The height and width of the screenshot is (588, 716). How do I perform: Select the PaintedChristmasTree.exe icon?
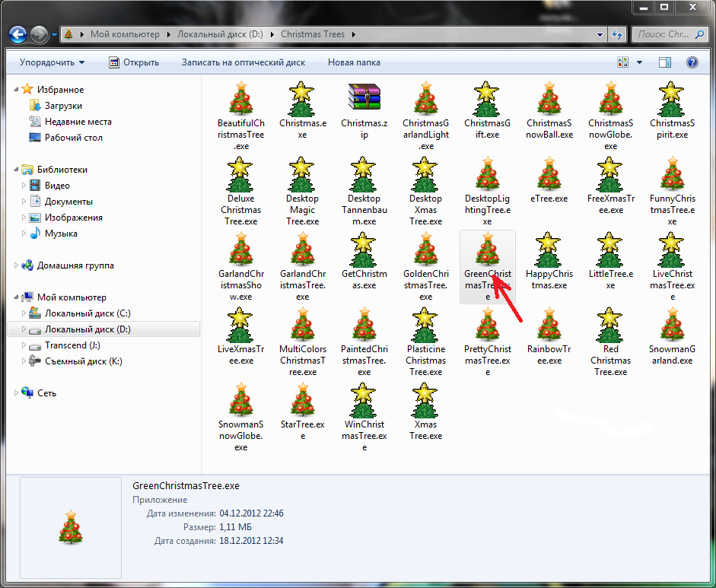coord(364,324)
